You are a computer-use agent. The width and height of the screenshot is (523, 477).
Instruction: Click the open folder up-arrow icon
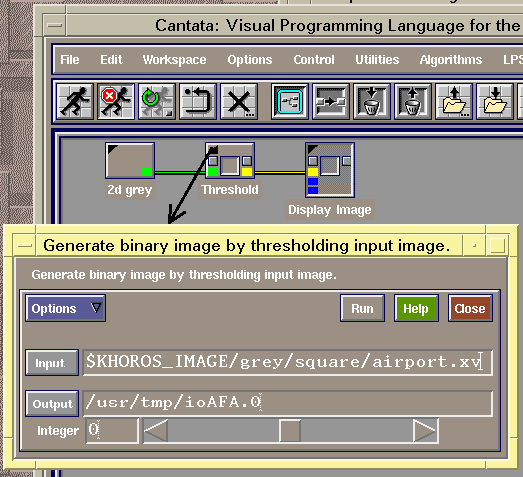pos(454,101)
